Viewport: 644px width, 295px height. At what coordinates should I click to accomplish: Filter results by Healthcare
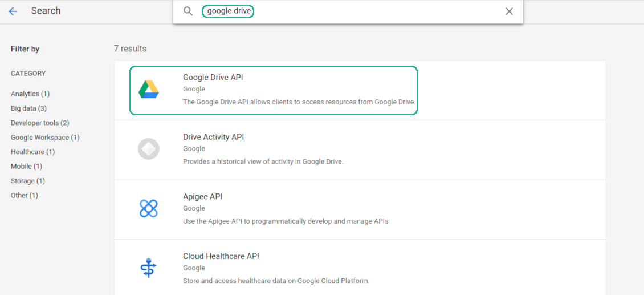pyautogui.click(x=32, y=152)
